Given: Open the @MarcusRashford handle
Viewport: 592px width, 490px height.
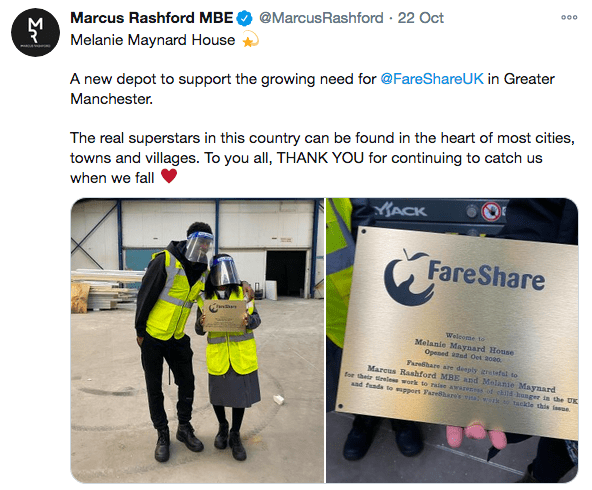Looking at the screenshot, I should point(321,18).
